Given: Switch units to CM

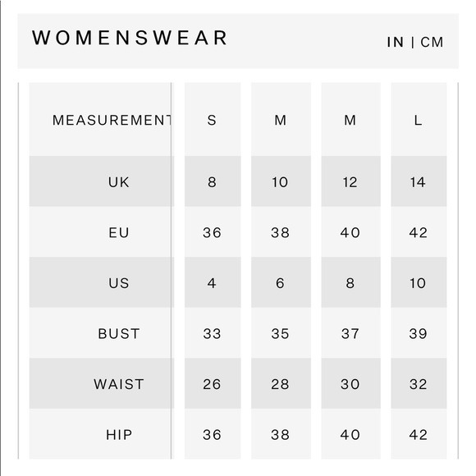Looking at the screenshot, I should tap(432, 42).
